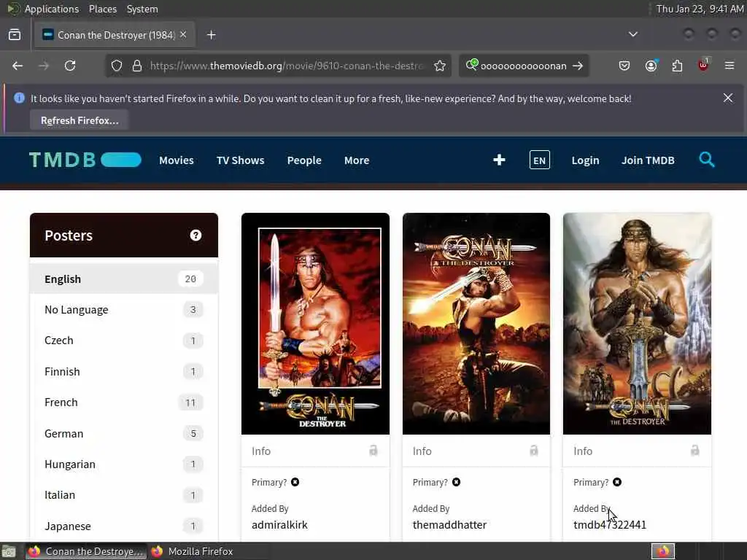Open the poster added by themaddhatter

pyautogui.click(x=476, y=324)
